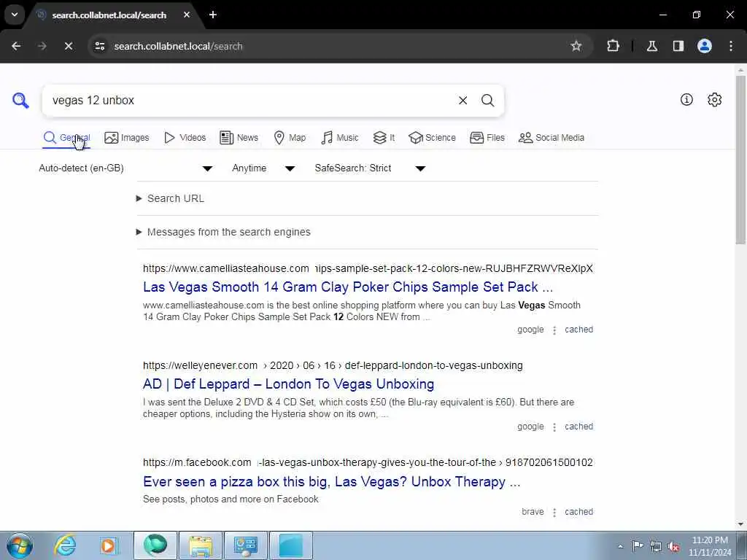
Task: Go back with the back arrow
Action: (x=16, y=46)
